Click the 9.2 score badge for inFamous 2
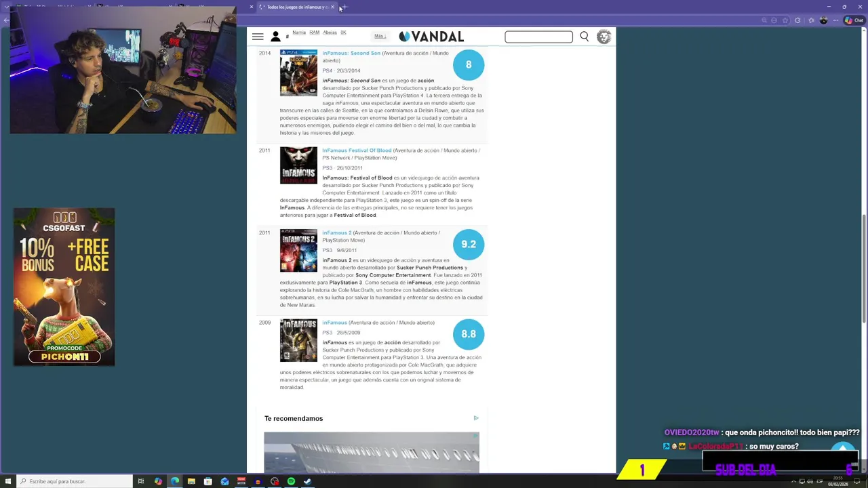The image size is (868, 488). [x=469, y=244]
